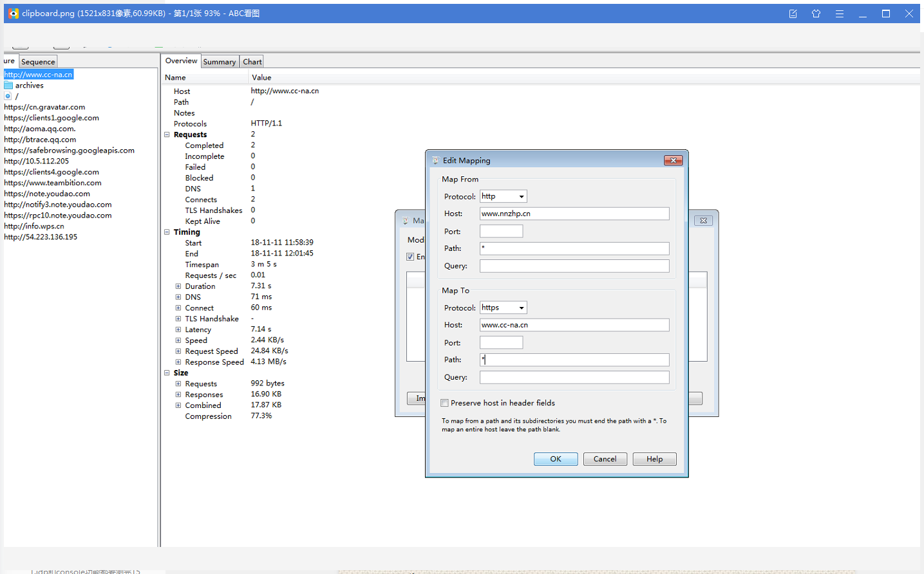This screenshot has width=924, height=574.
Task: Click the Map To Path field
Action: (574, 360)
